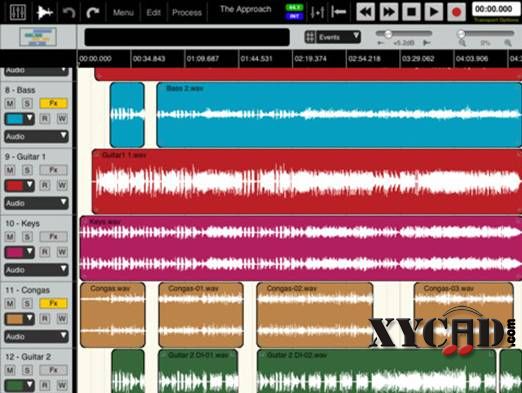Image resolution: width=522 pixels, height=393 pixels.
Task: Select the Guitar 2 DI-02.wav region
Action: coord(376,371)
